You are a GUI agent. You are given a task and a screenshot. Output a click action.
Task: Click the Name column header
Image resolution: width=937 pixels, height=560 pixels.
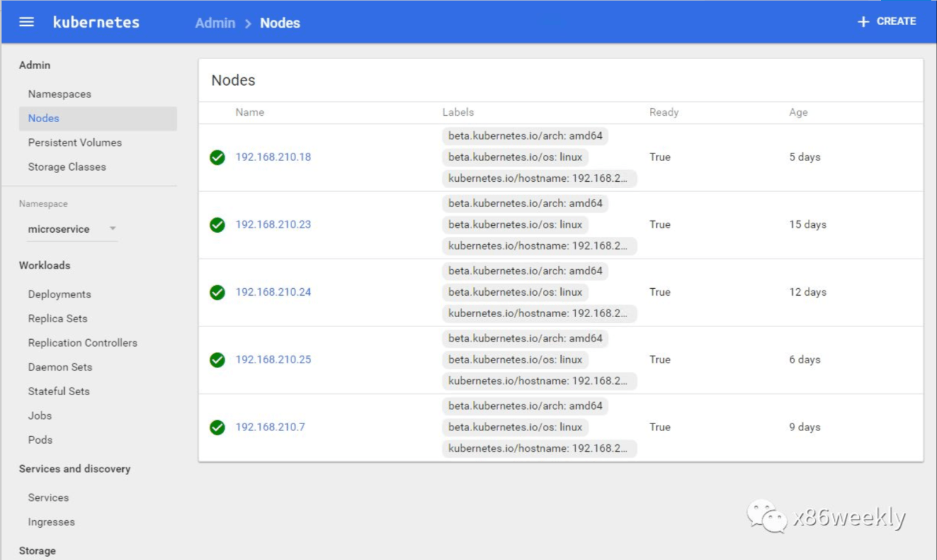pyautogui.click(x=250, y=112)
